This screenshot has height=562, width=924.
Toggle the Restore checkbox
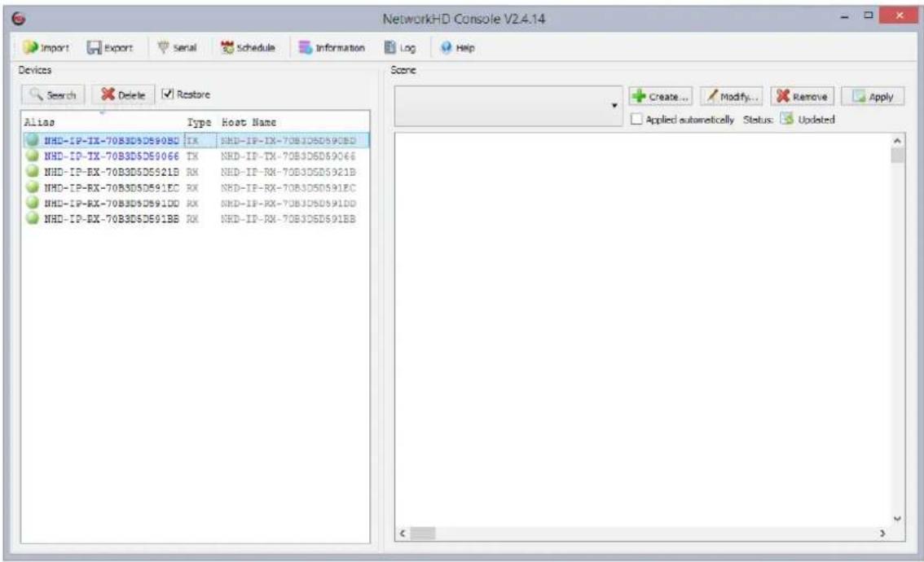[x=167, y=94]
